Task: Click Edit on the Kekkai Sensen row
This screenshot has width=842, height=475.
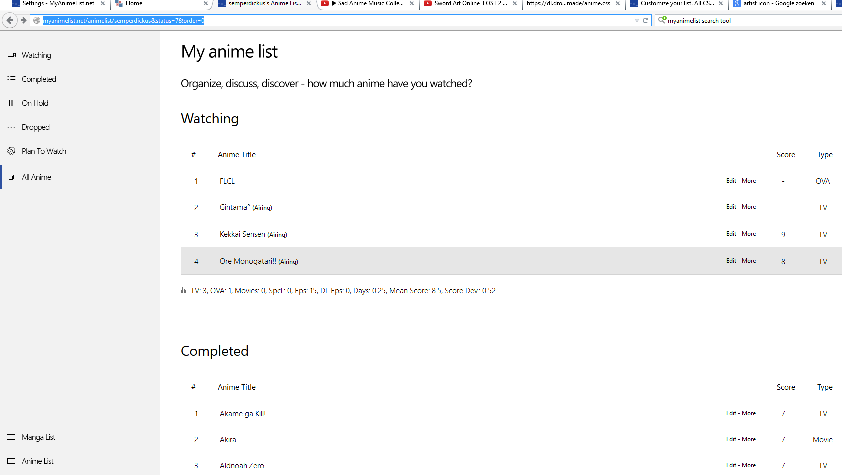Action: (731, 234)
